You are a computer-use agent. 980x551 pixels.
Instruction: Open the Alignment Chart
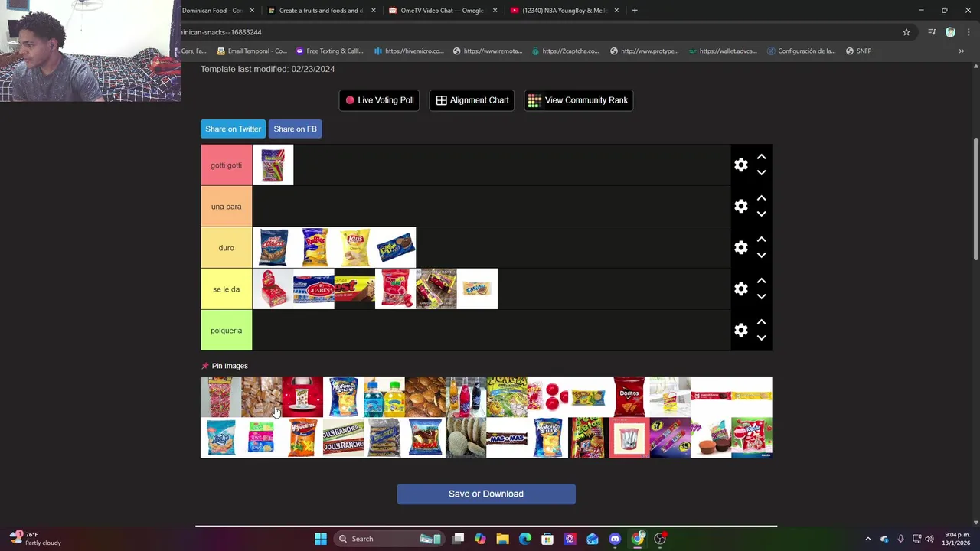(x=472, y=100)
